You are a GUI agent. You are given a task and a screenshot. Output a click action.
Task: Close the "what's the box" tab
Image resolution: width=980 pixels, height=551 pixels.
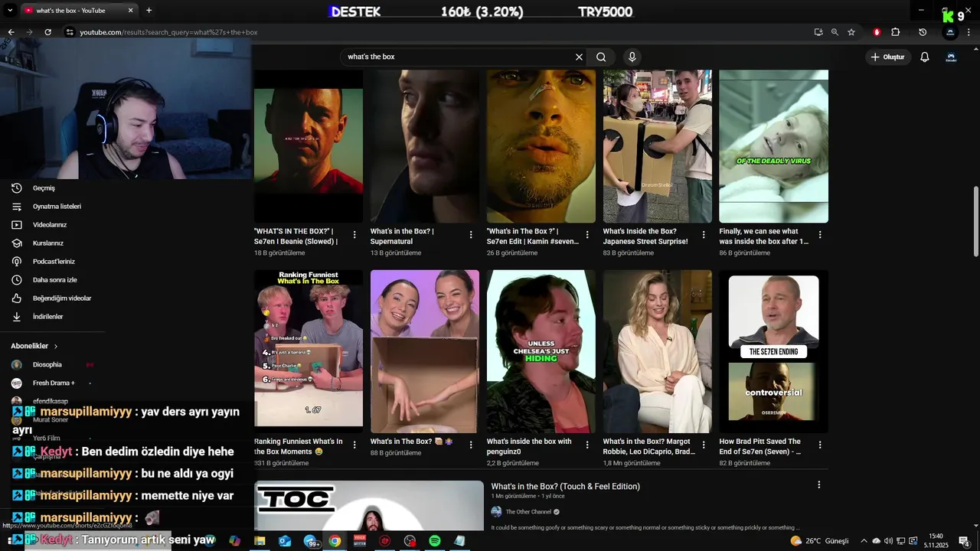[130, 11]
